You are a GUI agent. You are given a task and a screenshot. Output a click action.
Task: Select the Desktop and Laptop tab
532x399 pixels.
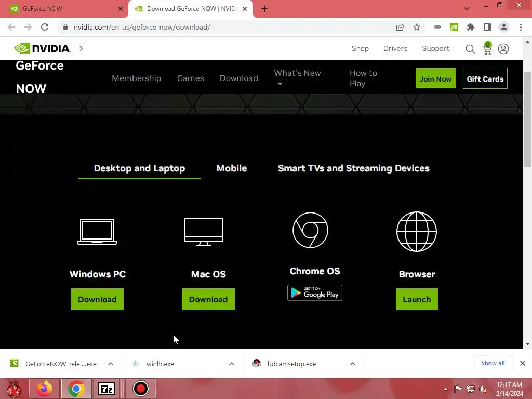(x=139, y=168)
